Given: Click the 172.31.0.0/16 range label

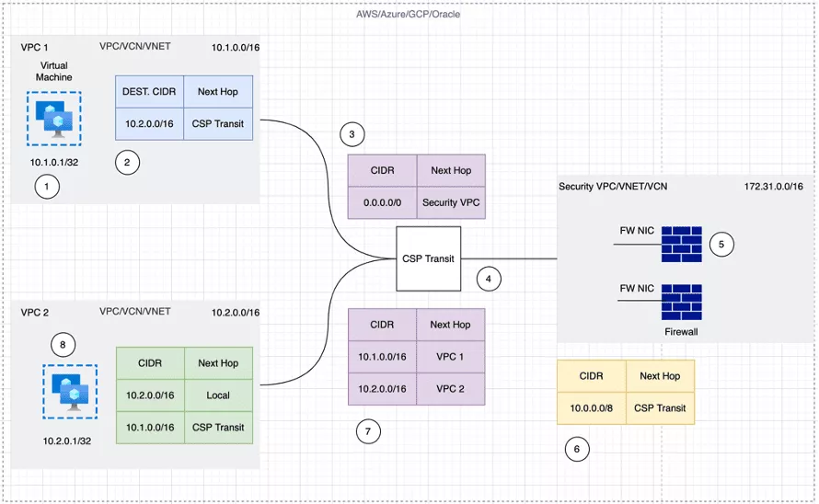Looking at the screenshot, I should (x=774, y=187).
